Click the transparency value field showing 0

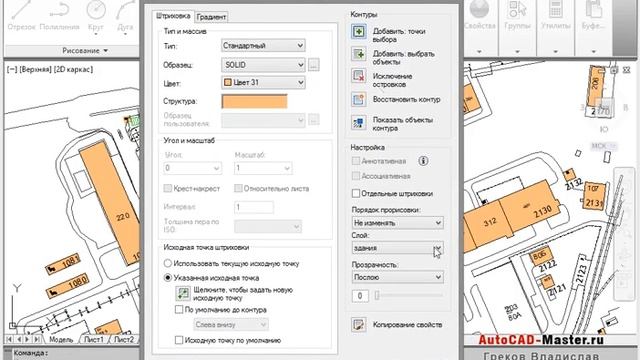coord(360,296)
